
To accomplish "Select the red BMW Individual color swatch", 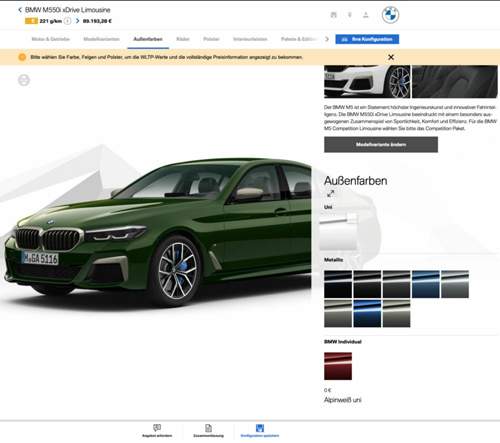I will coord(338,366).
